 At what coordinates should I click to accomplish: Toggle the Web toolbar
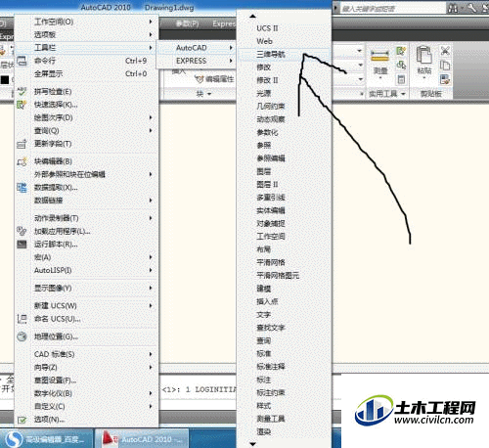[284, 41]
